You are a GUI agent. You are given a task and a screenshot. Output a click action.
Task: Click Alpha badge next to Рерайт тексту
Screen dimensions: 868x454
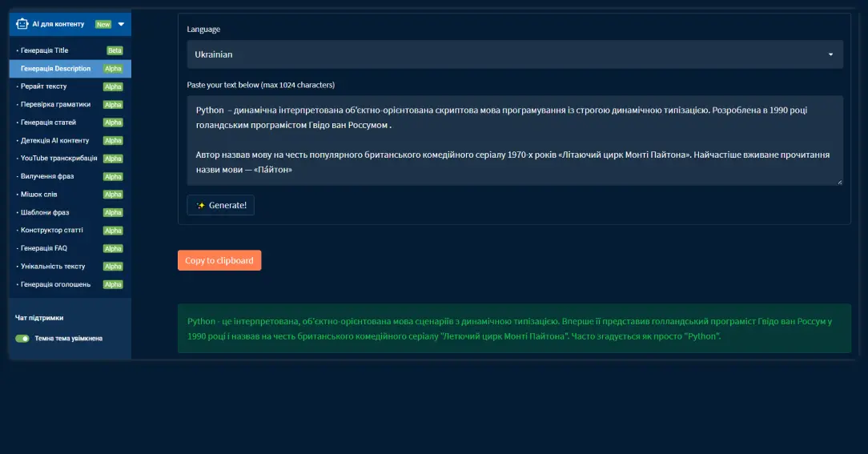113,86
